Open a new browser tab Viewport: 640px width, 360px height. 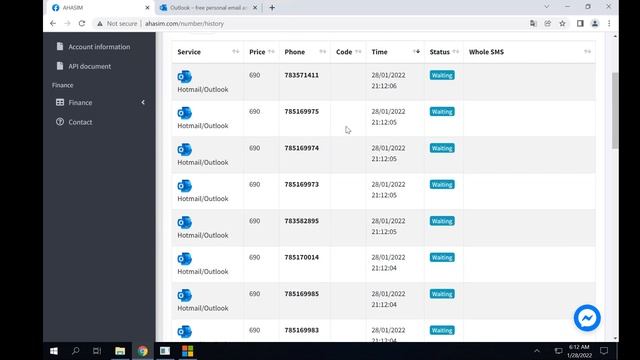[272, 8]
